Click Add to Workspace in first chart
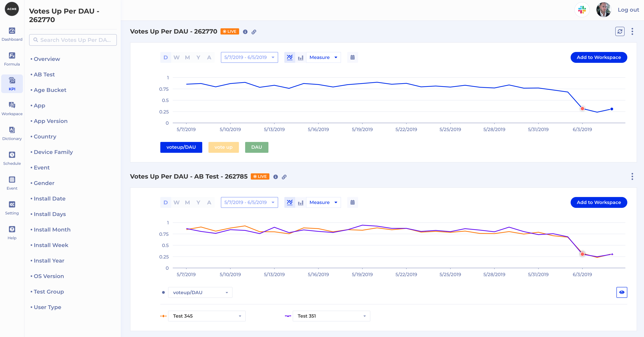Image resolution: width=644 pixels, height=337 pixels. pyautogui.click(x=599, y=57)
